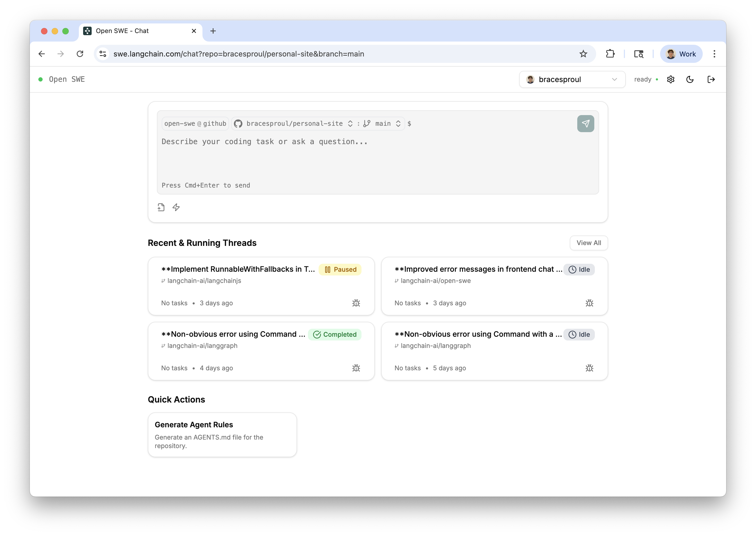The width and height of the screenshot is (756, 536).
Task: Go back to the previous page
Action: pyautogui.click(x=42, y=54)
